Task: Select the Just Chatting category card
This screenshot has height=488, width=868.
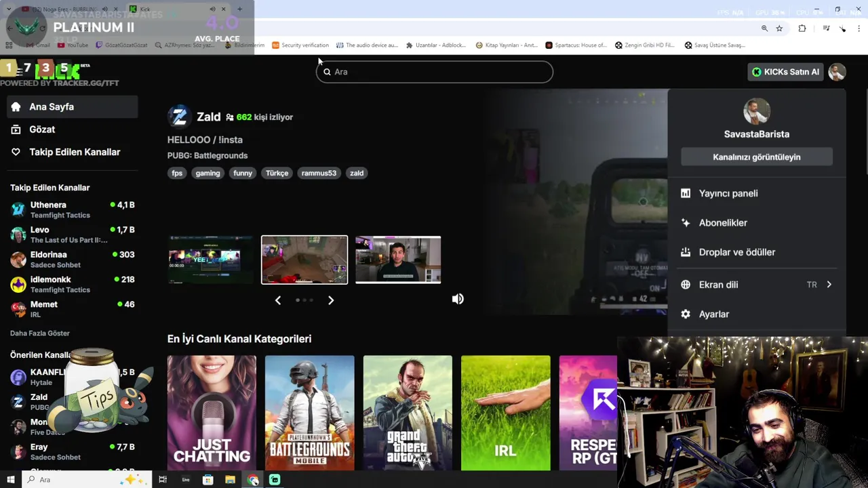Action: [x=212, y=412]
